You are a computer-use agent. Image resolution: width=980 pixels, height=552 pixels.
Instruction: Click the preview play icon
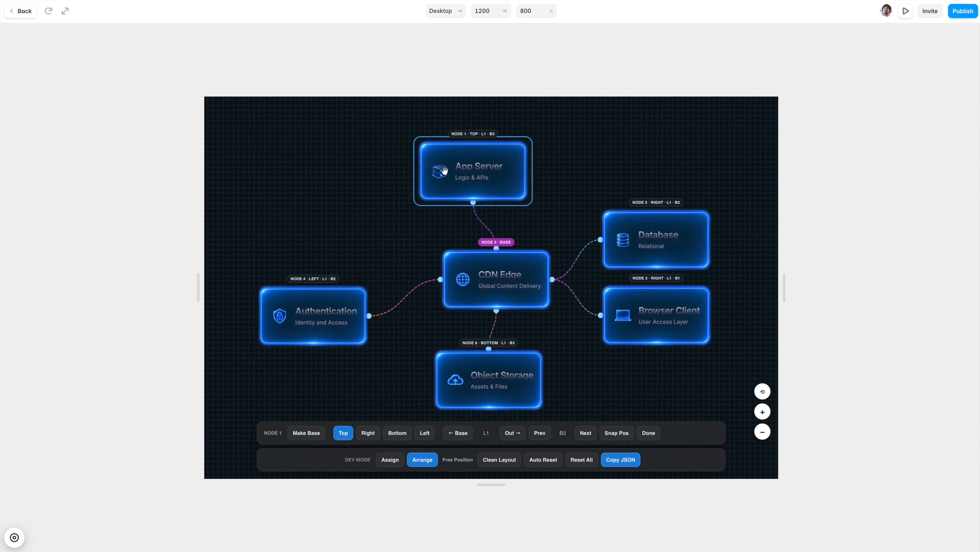tap(905, 11)
